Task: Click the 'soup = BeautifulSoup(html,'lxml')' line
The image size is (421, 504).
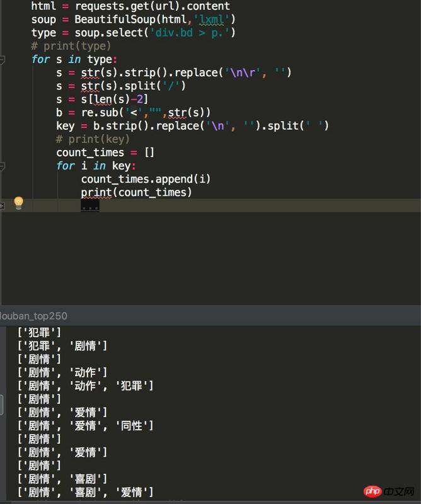Action: (133, 20)
